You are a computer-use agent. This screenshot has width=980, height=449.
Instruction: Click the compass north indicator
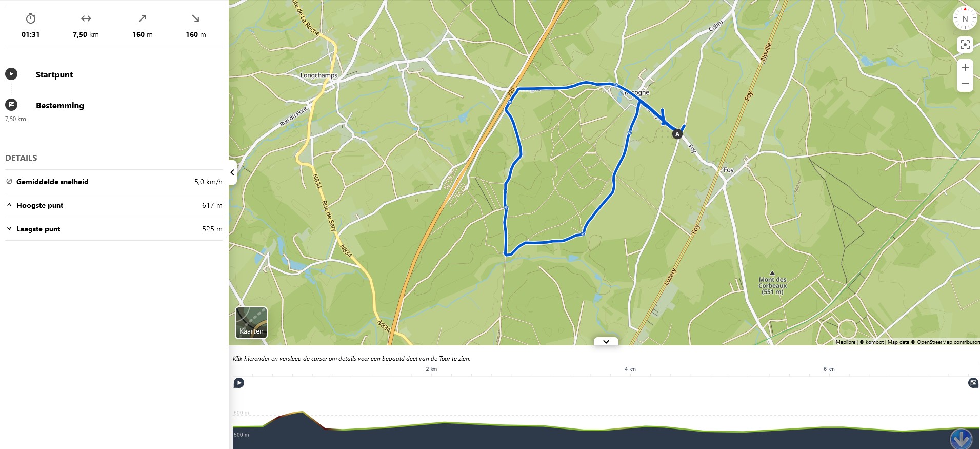tap(965, 18)
